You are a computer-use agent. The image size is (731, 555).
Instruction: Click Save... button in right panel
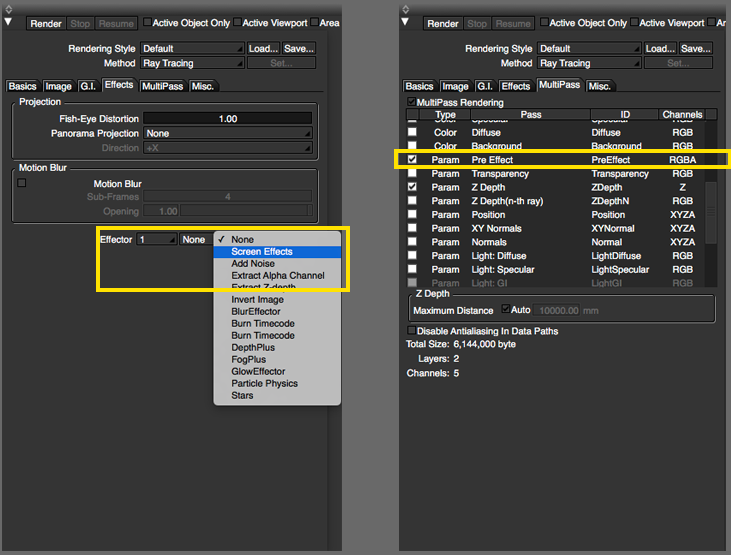click(x=696, y=49)
